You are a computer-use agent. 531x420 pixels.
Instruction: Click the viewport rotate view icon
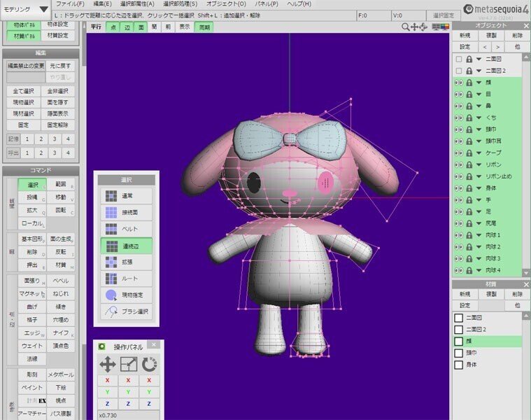(x=423, y=27)
